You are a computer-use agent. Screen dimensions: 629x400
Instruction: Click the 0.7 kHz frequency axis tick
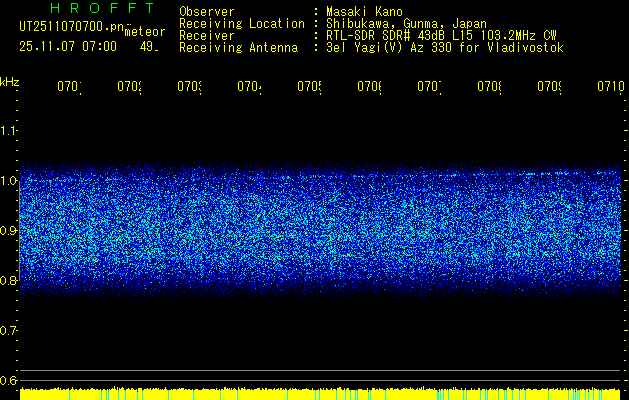pyautogui.click(x=9, y=330)
